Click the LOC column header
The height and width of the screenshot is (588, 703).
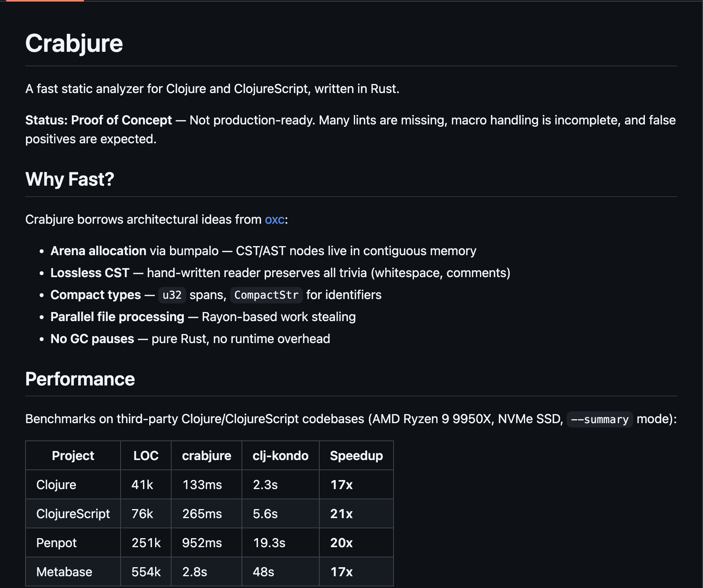[x=146, y=455]
